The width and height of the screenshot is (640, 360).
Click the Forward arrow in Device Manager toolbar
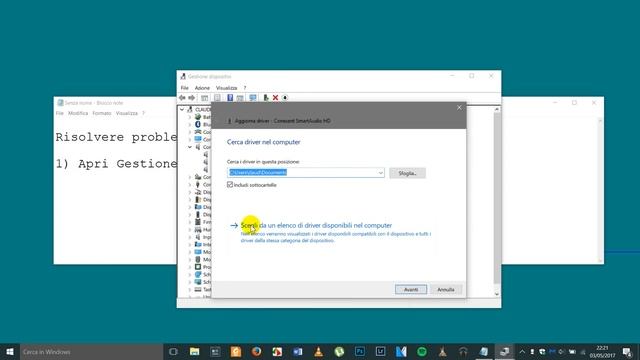(191, 98)
